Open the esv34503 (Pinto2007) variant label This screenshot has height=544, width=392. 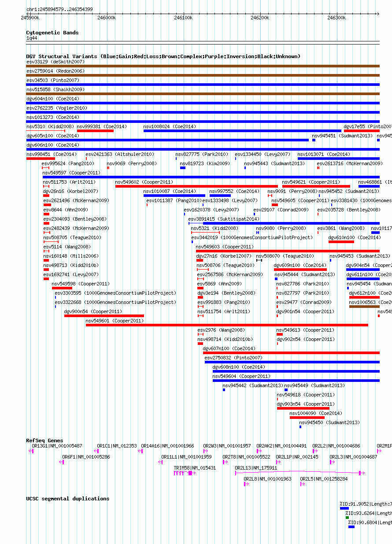point(52,80)
